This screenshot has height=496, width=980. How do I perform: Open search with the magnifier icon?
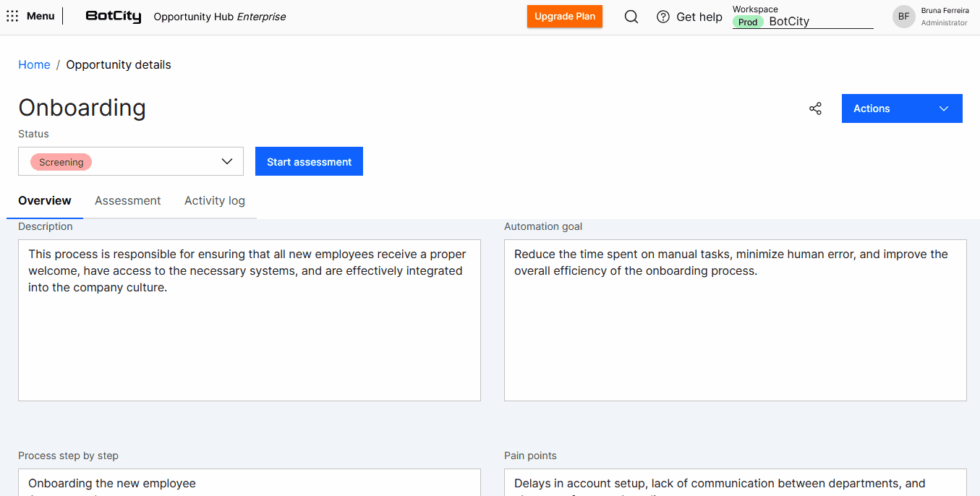point(631,17)
